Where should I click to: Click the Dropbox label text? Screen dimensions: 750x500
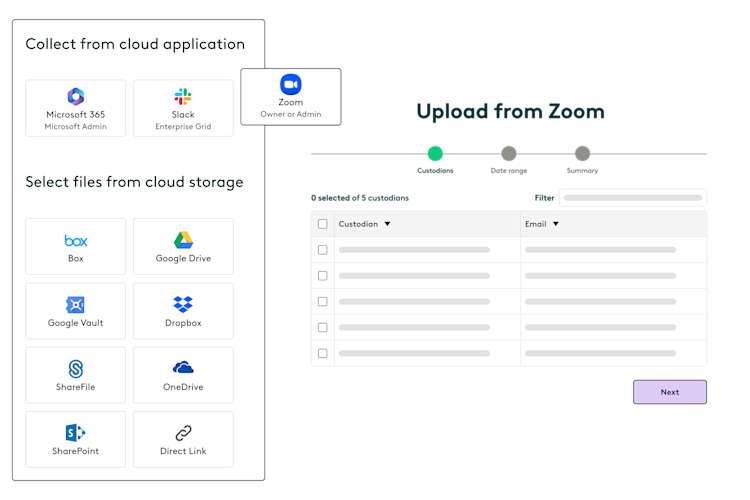click(183, 323)
